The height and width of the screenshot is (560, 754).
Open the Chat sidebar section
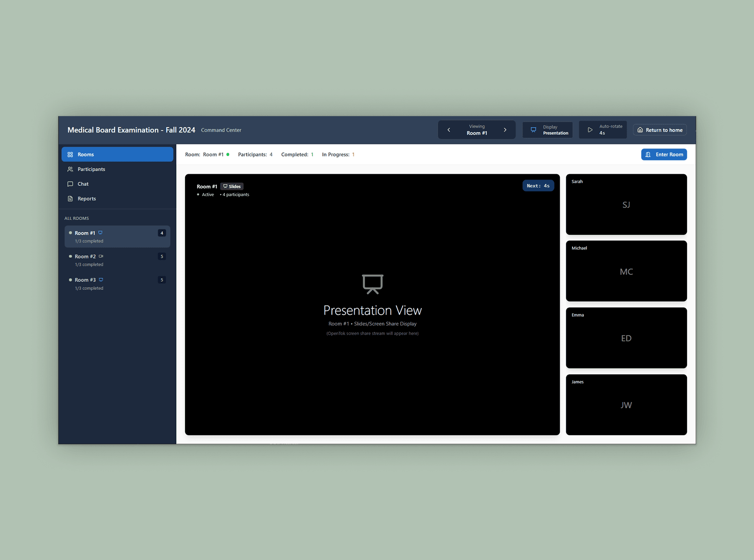[117, 184]
